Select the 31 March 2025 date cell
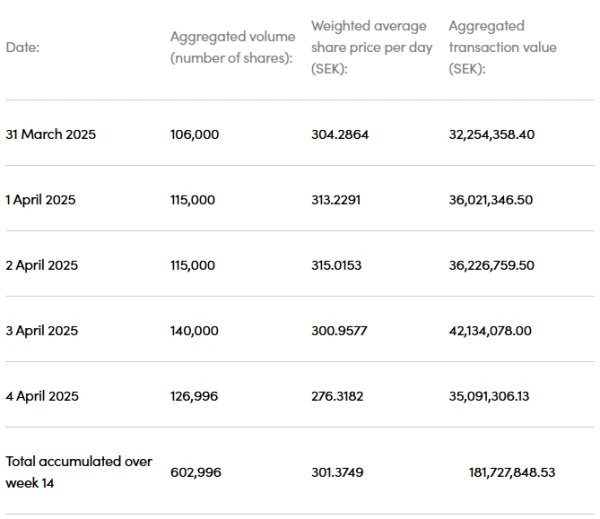 pos(51,134)
